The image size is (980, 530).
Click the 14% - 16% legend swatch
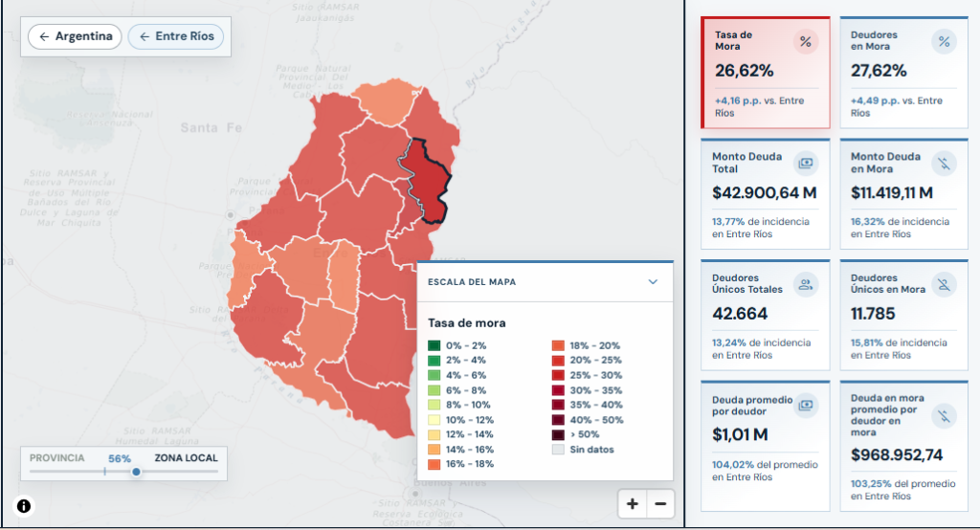coord(434,450)
